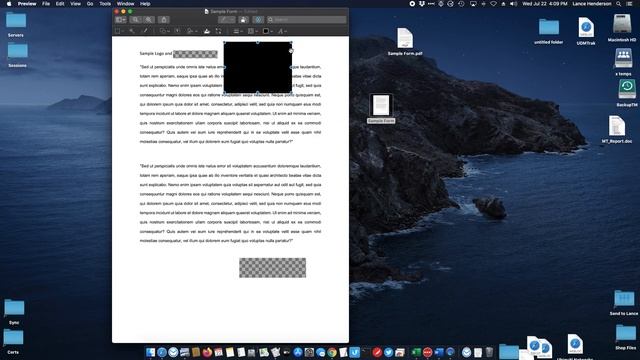The width and height of the screenshot is (640, 360).
Task: Click the Adjust Color tool icon
Action: [207, 31]
